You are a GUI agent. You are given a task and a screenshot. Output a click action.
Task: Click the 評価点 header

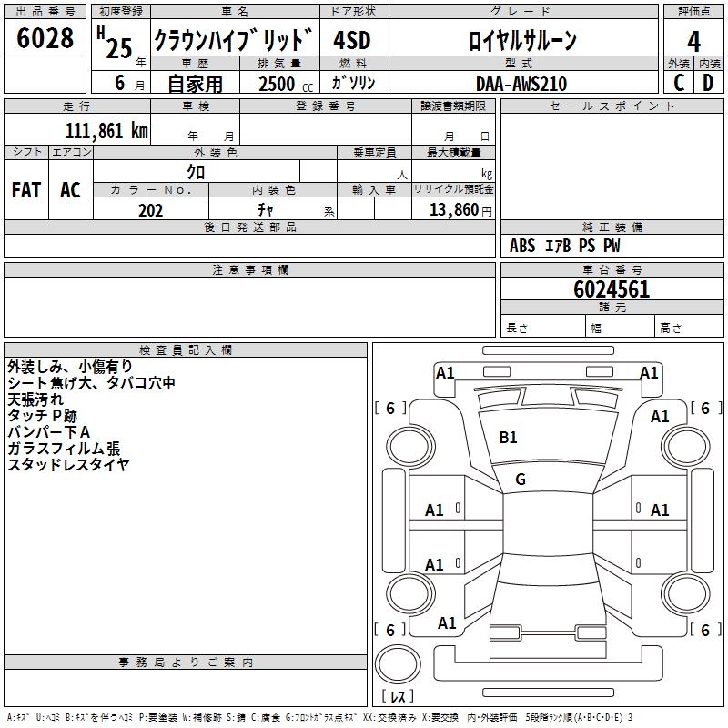[693, 12]
